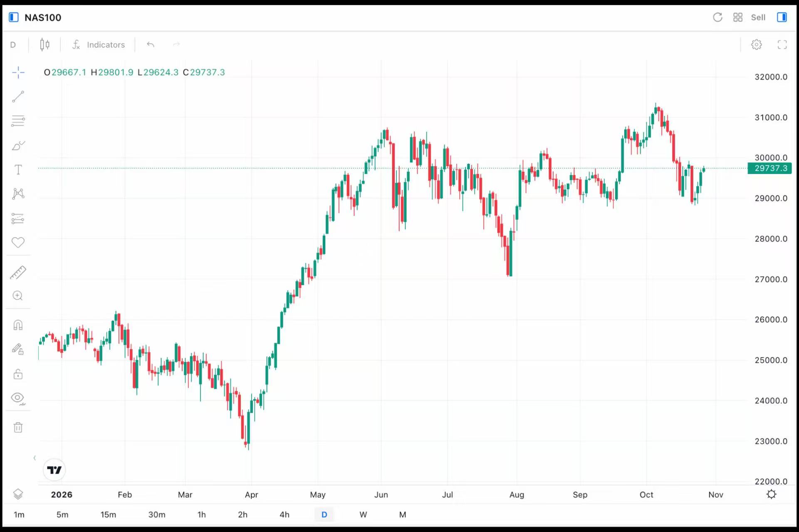Open chart settings gear

[x=757, y=45]
